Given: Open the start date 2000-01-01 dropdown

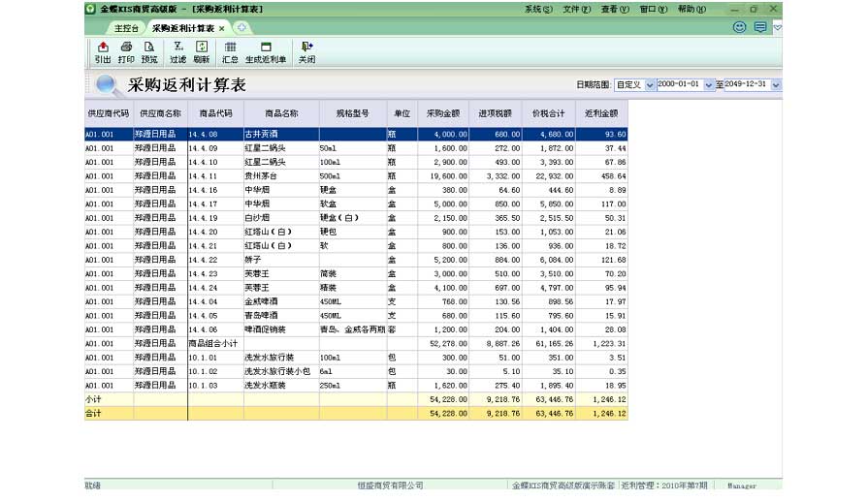Looking at the screenshot, I should pos(708,85).
